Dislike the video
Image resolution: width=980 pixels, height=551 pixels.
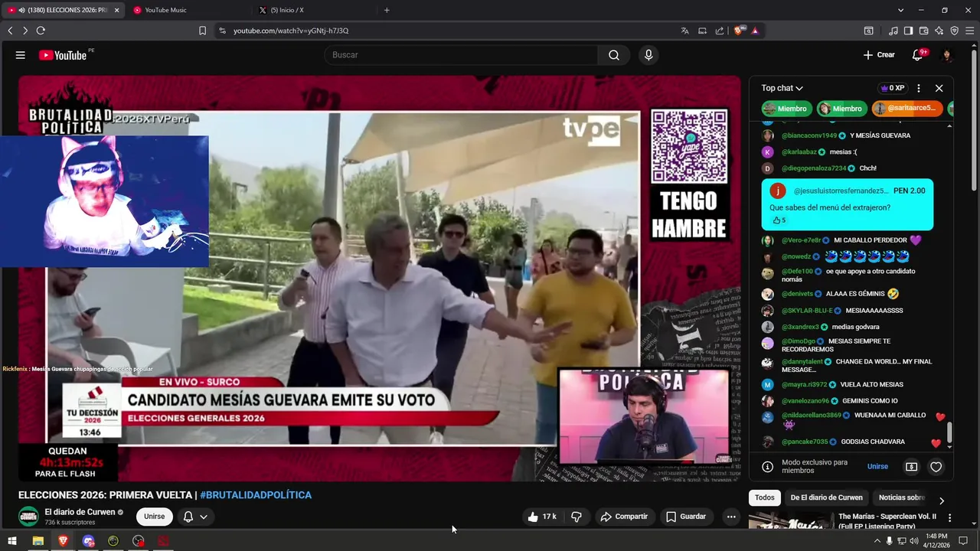(x=576, y=517)
